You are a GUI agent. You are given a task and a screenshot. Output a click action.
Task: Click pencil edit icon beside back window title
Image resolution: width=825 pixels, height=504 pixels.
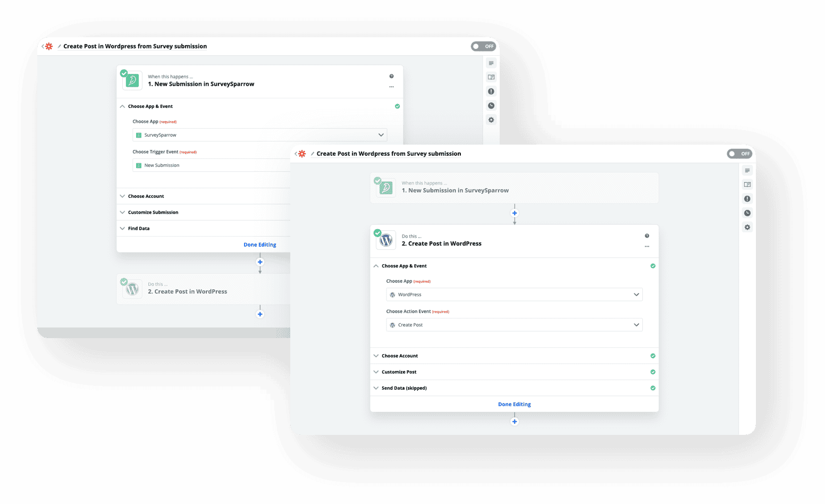click(59, 46)
